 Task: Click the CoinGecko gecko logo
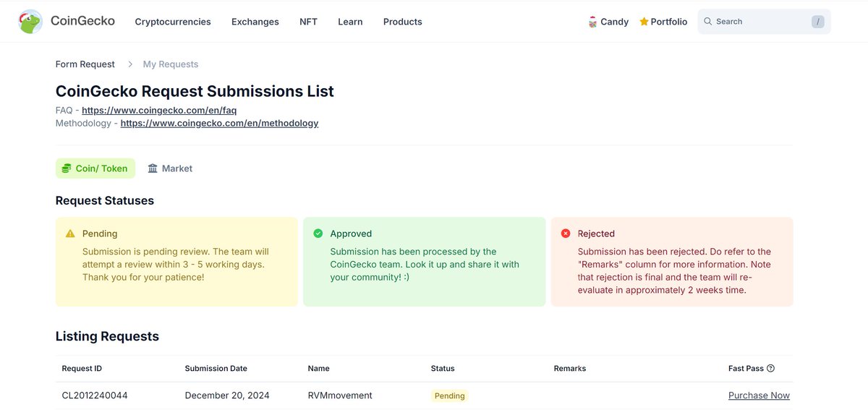pos(30,22)
